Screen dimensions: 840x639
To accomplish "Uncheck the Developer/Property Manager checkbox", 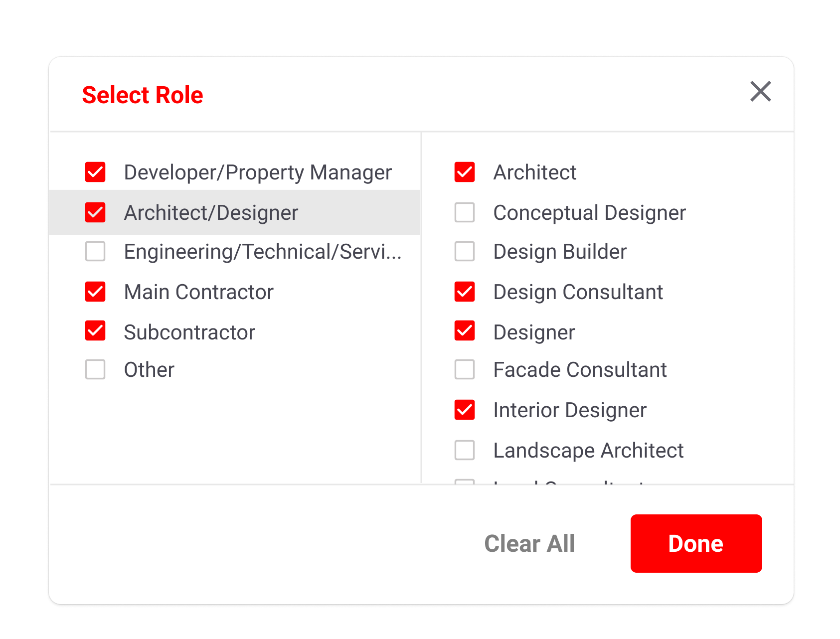I will (x=95, y=172).
